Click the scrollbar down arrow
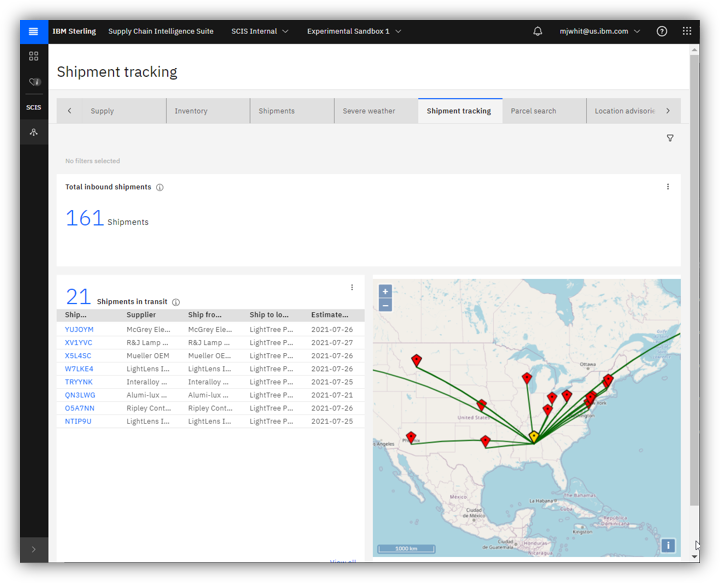This screenshot has width=720, height=583. pos(694,556)
